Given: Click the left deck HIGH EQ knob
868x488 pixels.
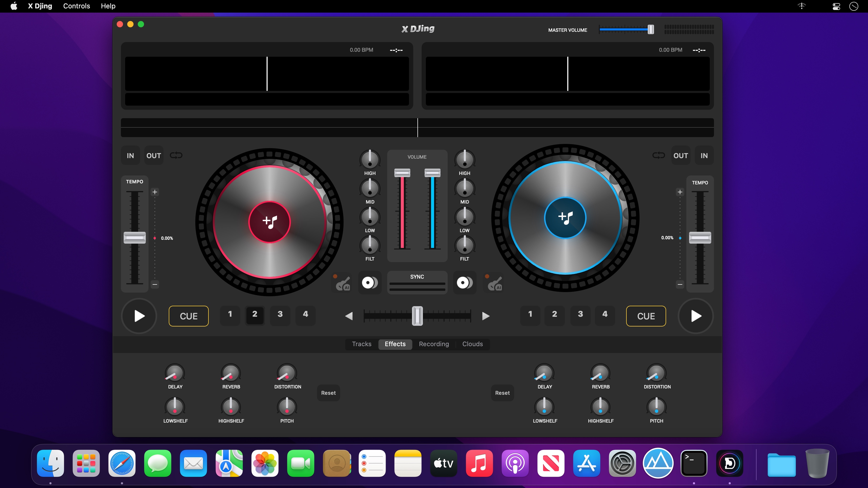Looking at the screenshot, I should click(x=370, y=159).
